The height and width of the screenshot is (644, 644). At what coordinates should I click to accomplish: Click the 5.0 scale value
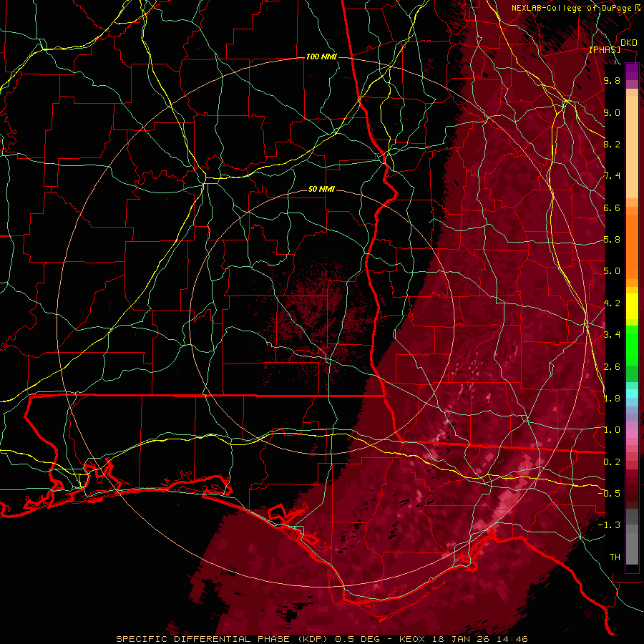pyautogui.click(x=612, y=271)
